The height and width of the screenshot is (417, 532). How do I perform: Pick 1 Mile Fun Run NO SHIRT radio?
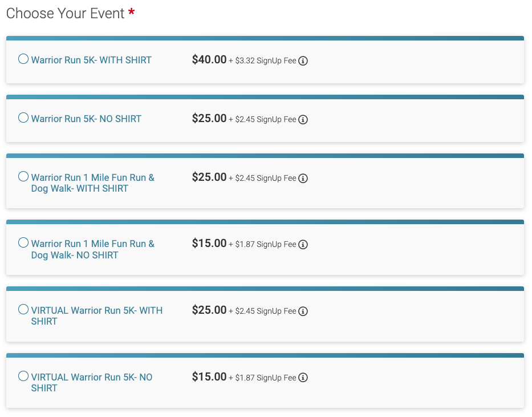(x=23, y=242)
